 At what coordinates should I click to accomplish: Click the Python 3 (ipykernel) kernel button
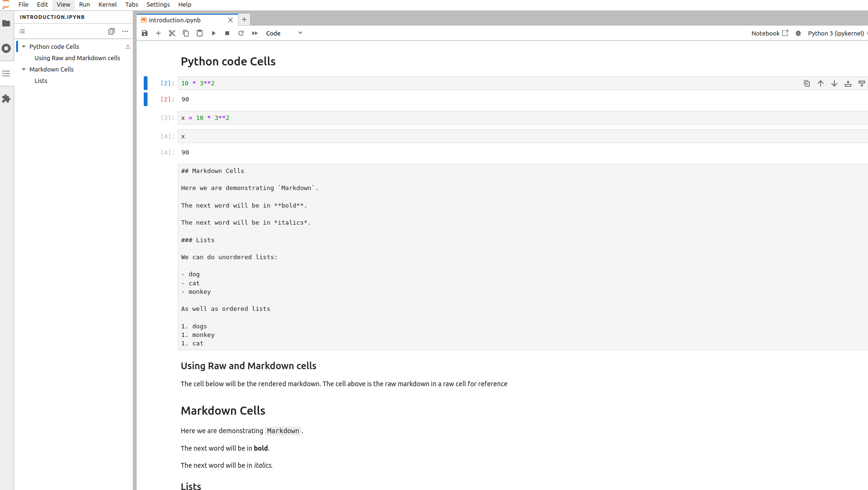click(x=836, y=33)
